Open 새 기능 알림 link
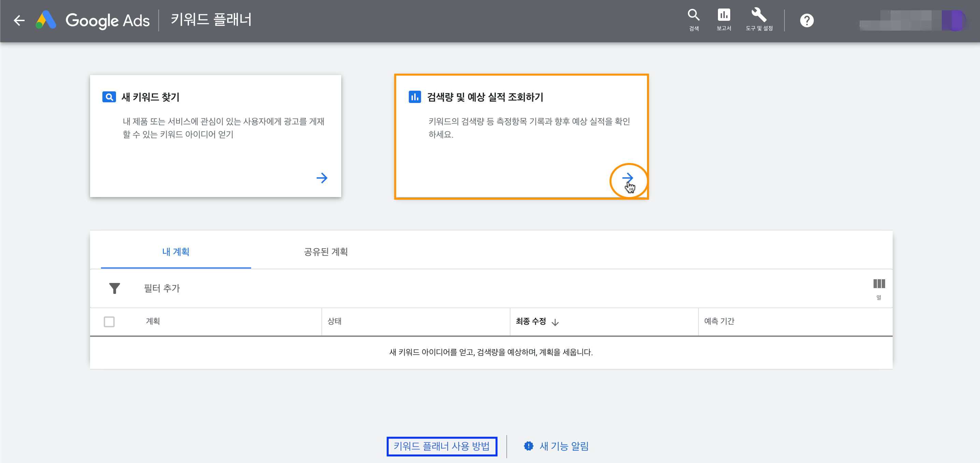The height and width of the screenshot is (463, 980). [563, 446]
